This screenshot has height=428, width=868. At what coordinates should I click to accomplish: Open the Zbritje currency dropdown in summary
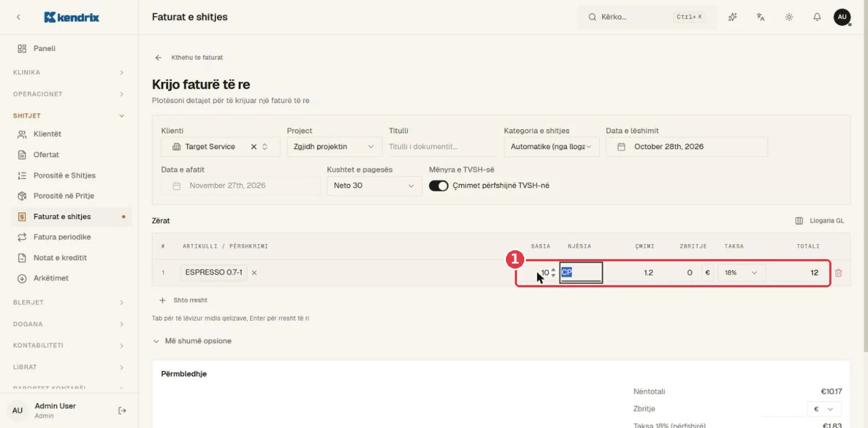[x=824, y=409]
